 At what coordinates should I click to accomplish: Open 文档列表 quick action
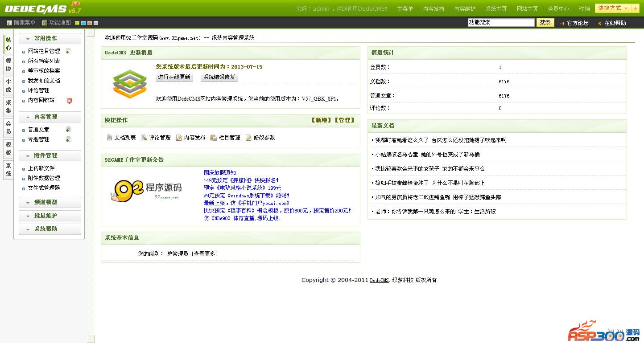tap(121, 138)
